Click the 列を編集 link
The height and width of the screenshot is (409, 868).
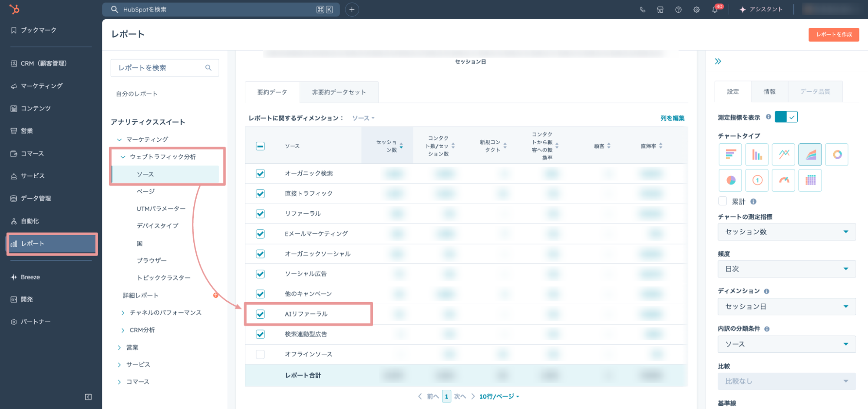tap(672, 118)
